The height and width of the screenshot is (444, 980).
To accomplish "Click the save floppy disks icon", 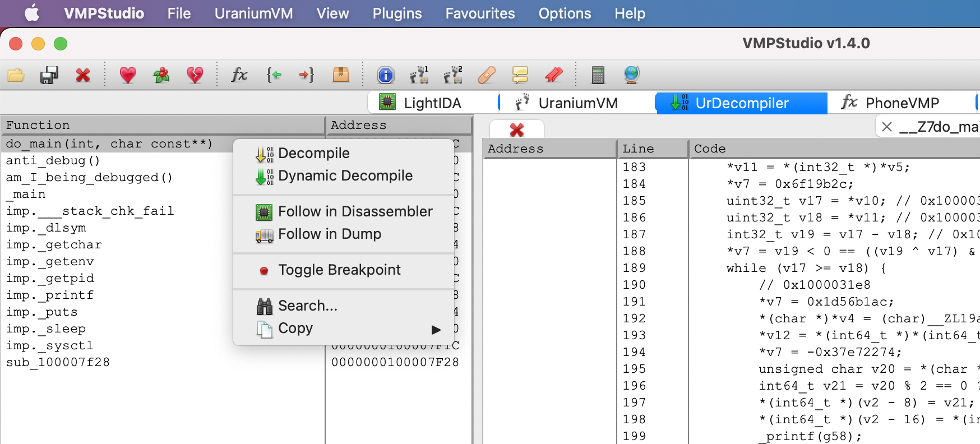I will (49, 75).
